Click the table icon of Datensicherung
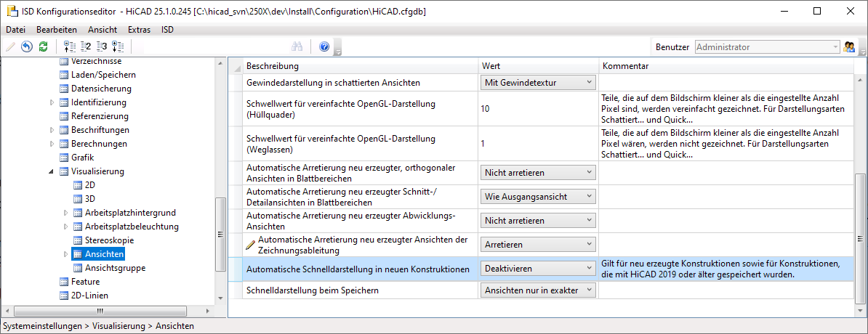 click(64, 89)
